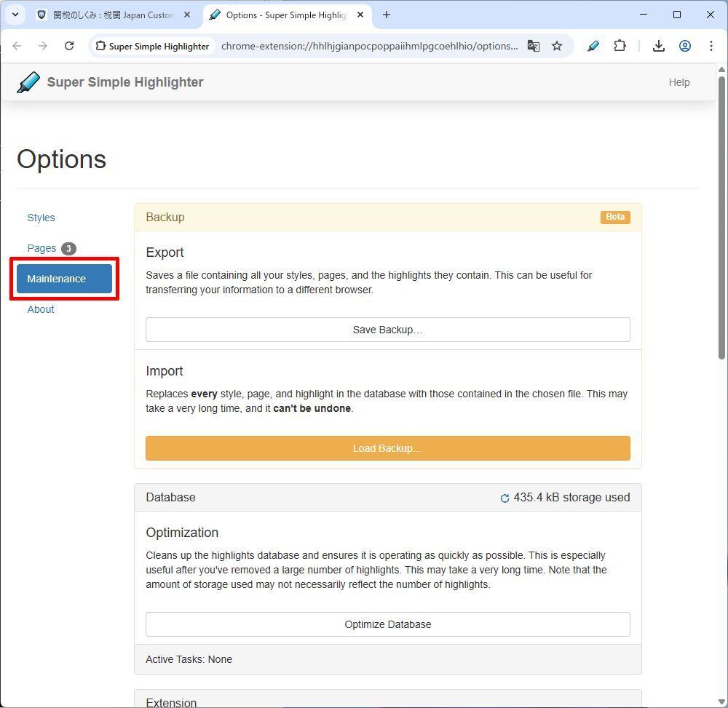Screen dimensions: 728x708
Task: Bookmark this page with the star icon
Action: coord(557,46)
